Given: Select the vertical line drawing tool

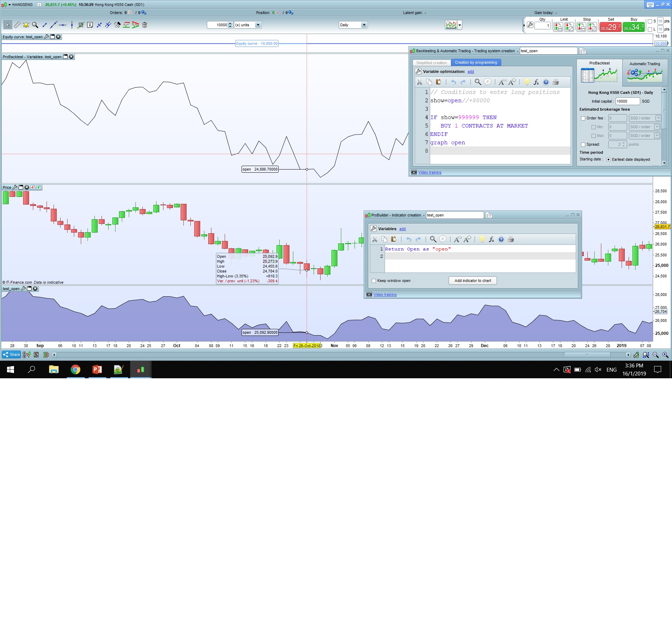Looking at the screenshot, I should coord(72,25).
